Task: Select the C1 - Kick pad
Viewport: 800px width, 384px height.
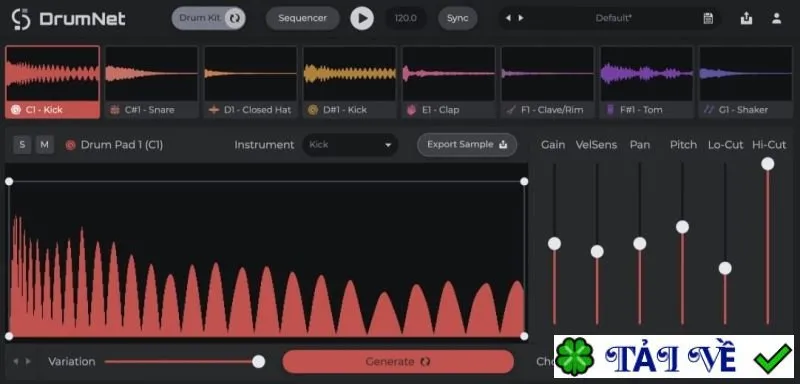Action: (x=53, y=83)
